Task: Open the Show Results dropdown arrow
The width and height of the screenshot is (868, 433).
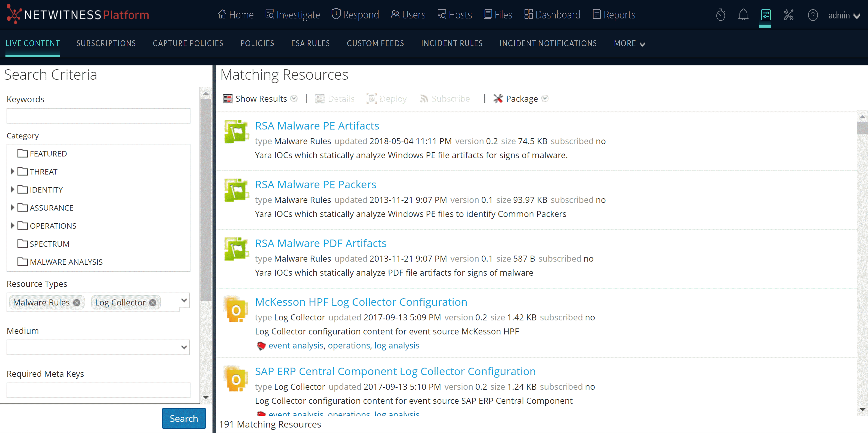Action: coord(294,98)
